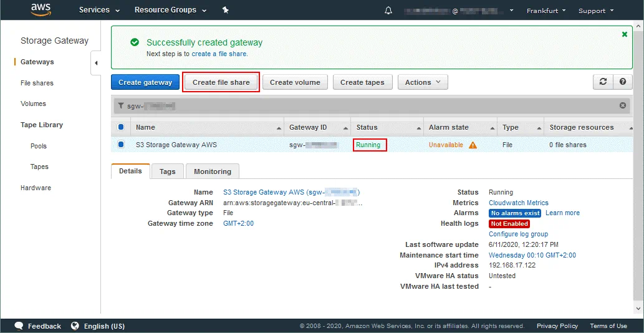The width and height of the screenshot is (644, 333).
Task: Switch to the Monitoring tab
Action: pyautogui.click(x=212, y=171)
